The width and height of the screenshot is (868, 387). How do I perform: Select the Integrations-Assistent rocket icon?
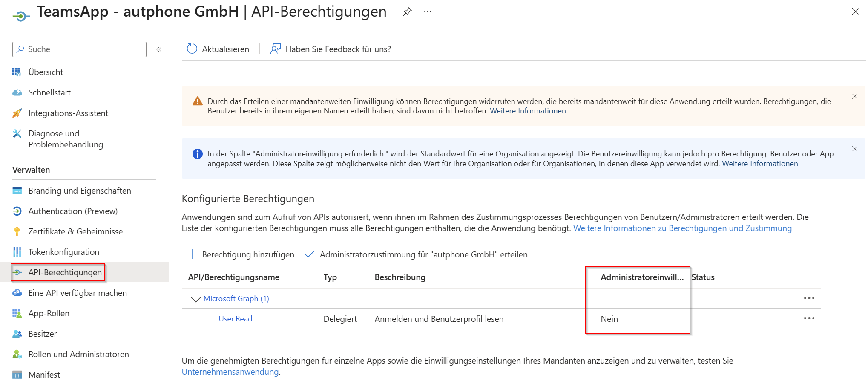point(17,113)
